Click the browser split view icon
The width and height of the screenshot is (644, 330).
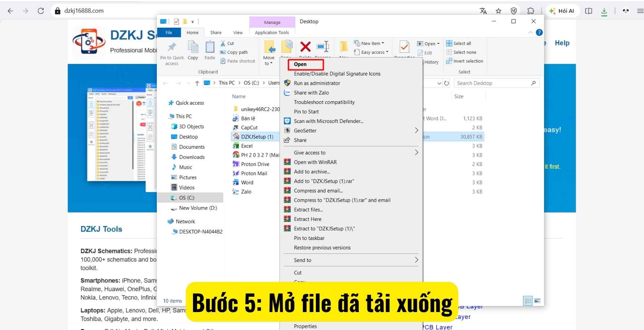(x=589, y=11)
